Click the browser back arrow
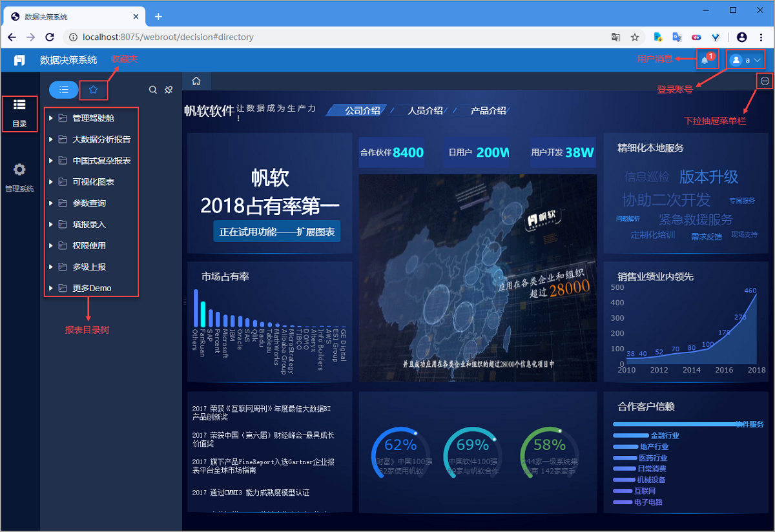The image size is (775, 532). click(x=12, y=37)
